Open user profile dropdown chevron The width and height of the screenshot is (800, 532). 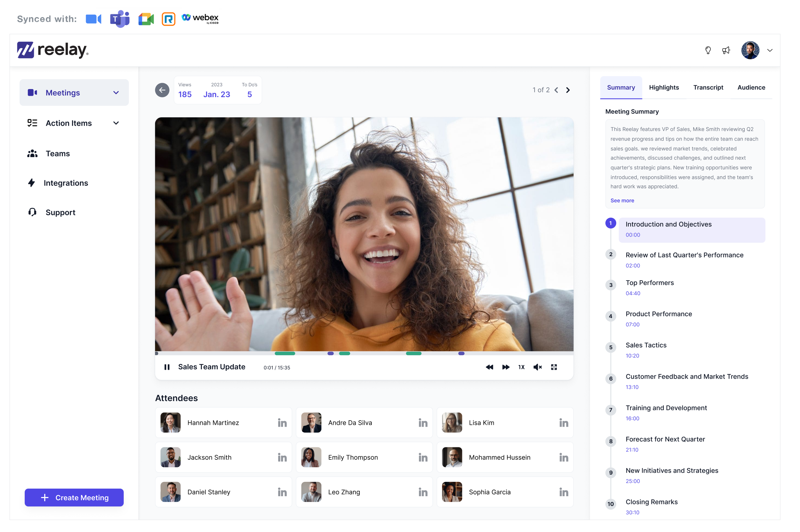[x=770, y=51]
